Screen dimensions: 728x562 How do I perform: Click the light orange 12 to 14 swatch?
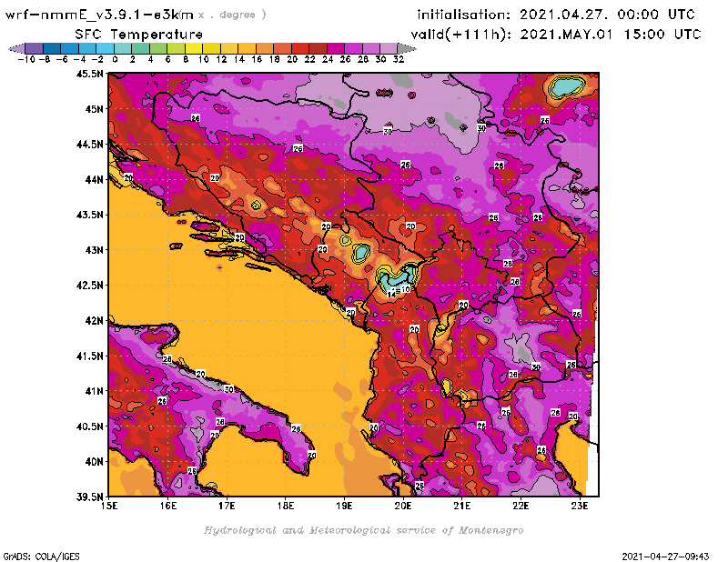229,48
